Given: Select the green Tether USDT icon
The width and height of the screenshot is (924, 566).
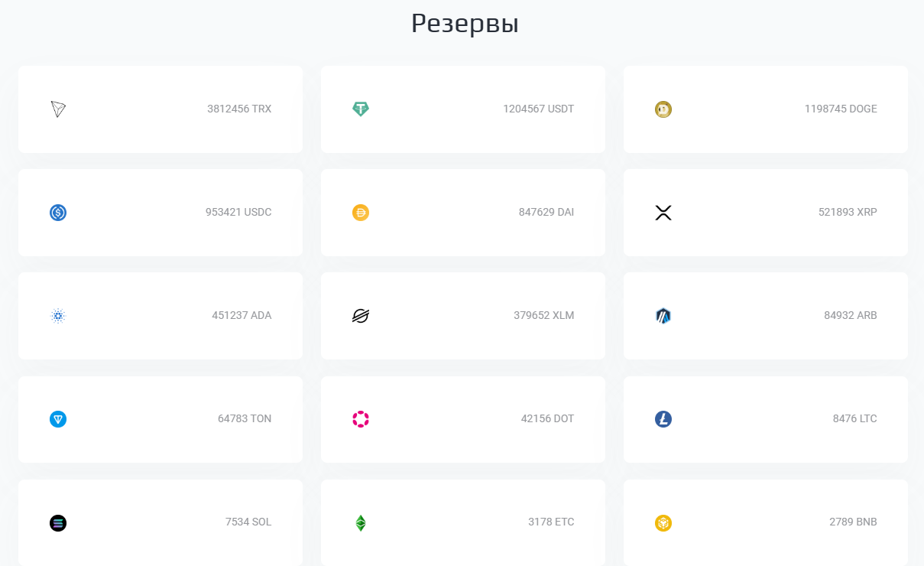Looking at the screenshot, I should pos(361,109).
